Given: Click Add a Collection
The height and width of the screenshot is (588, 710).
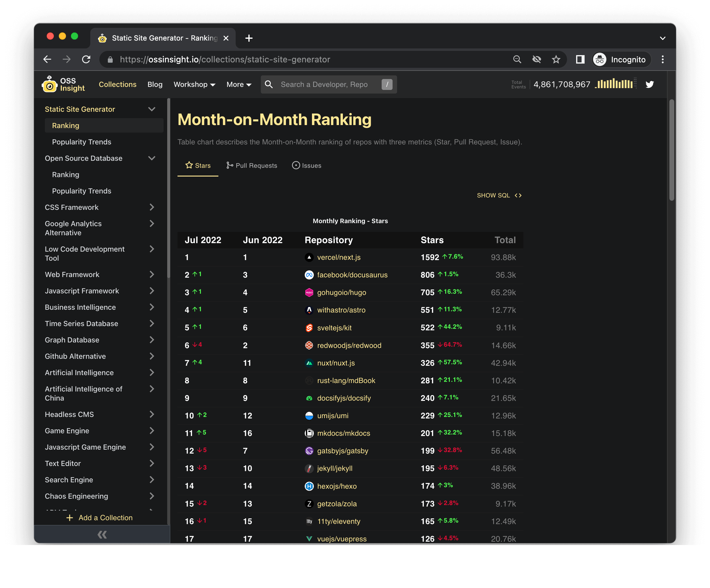Looking at the screenshot, I should coord(99,518).
